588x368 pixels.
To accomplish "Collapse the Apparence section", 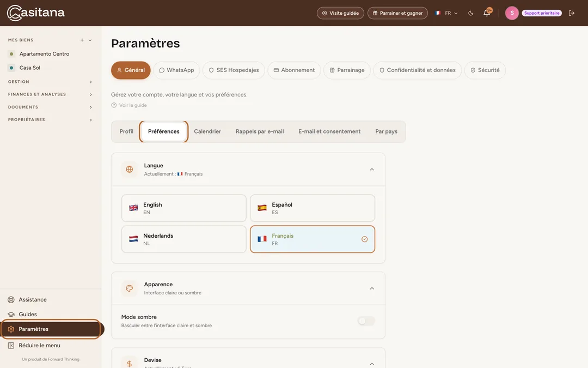I will pyautogui.click(x=372, y=288).
